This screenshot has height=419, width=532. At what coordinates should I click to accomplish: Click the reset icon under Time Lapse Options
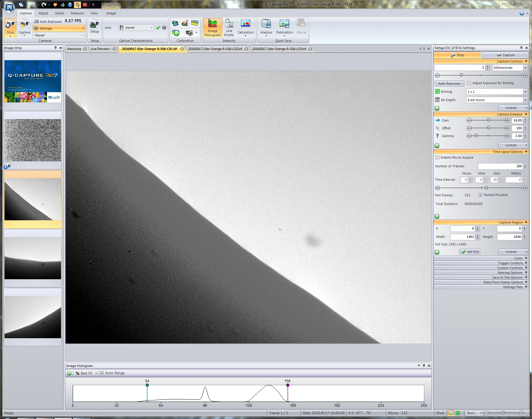click(x=437, y=216)
